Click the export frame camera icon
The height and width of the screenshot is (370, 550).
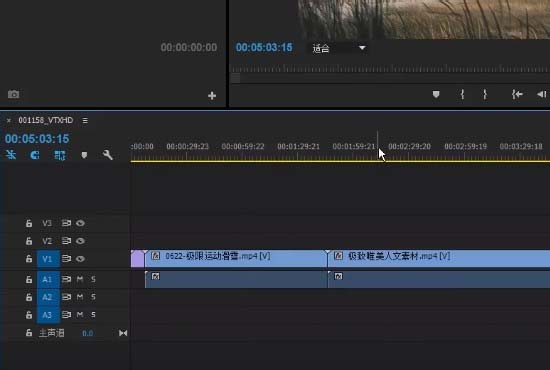point(14,94)
